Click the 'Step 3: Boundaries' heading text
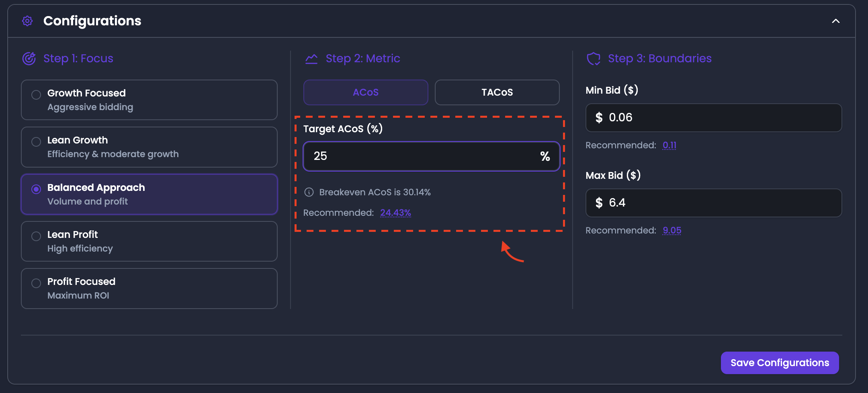 click(x=660, y=59)
